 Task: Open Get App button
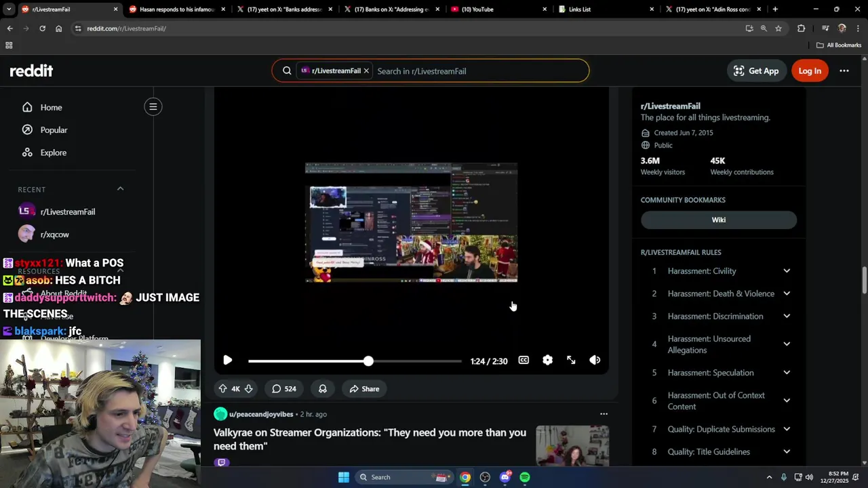pyautogui.click(x=757, y=70)
